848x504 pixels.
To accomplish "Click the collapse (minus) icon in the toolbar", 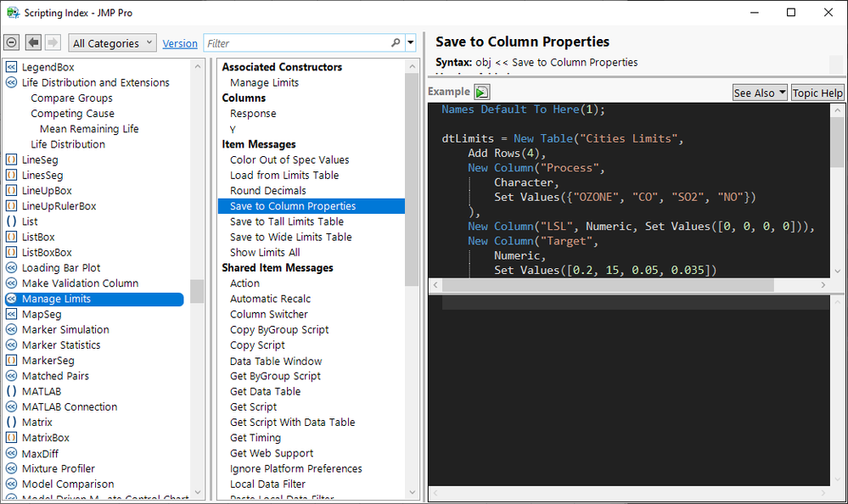I will tap(12, 42).
